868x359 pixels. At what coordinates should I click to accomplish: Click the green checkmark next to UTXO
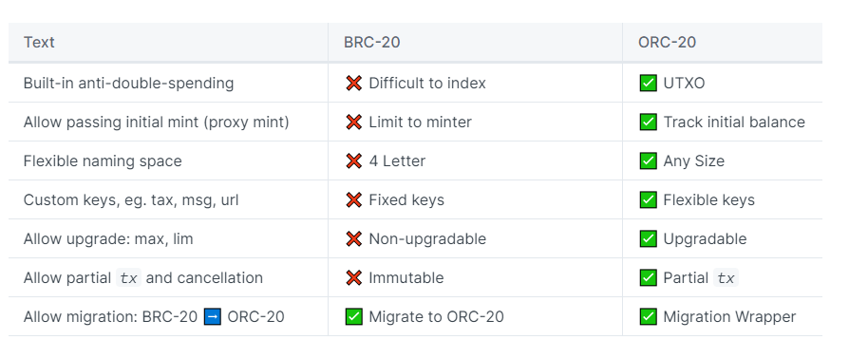tap(648, 84)
